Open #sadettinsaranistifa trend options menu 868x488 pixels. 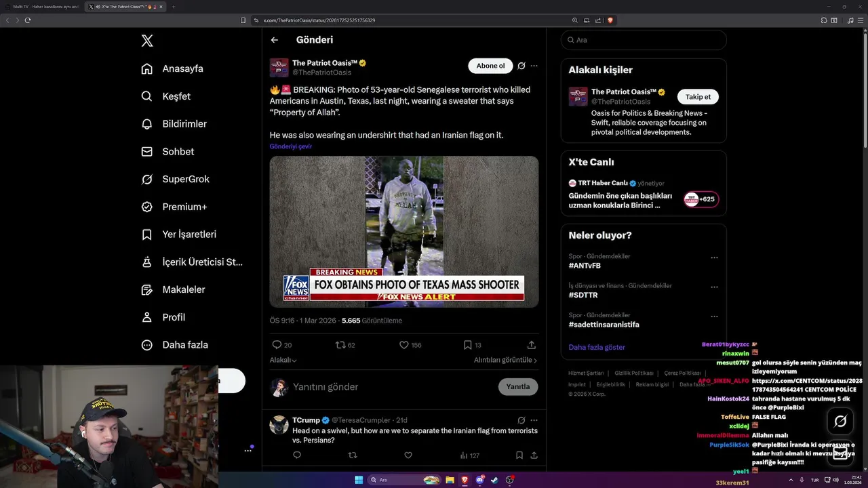(x=714, y=317)
